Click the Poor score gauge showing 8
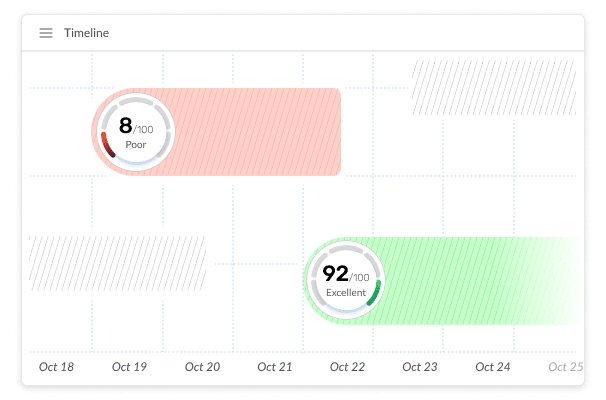 136,132
